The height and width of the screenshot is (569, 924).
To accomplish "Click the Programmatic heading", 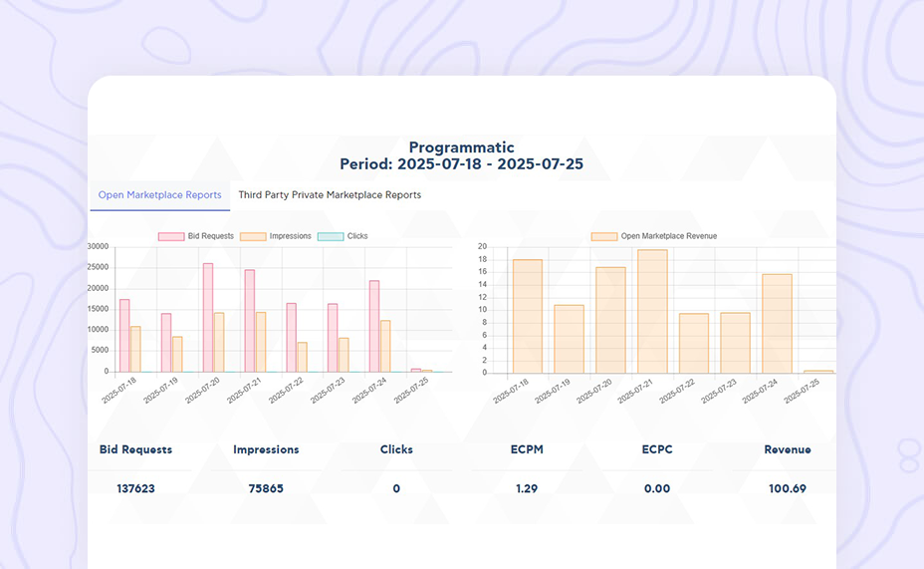I will point(461,147).
